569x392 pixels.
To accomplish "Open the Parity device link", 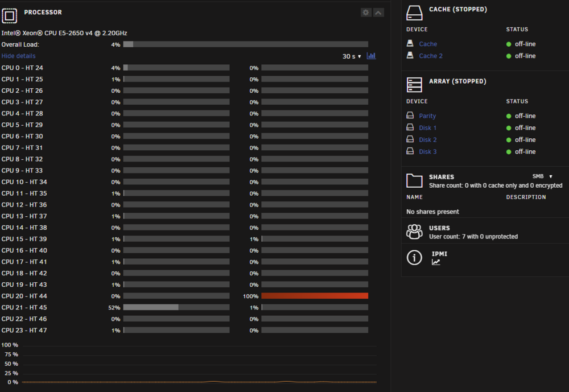I will click(x=427, y=116).
